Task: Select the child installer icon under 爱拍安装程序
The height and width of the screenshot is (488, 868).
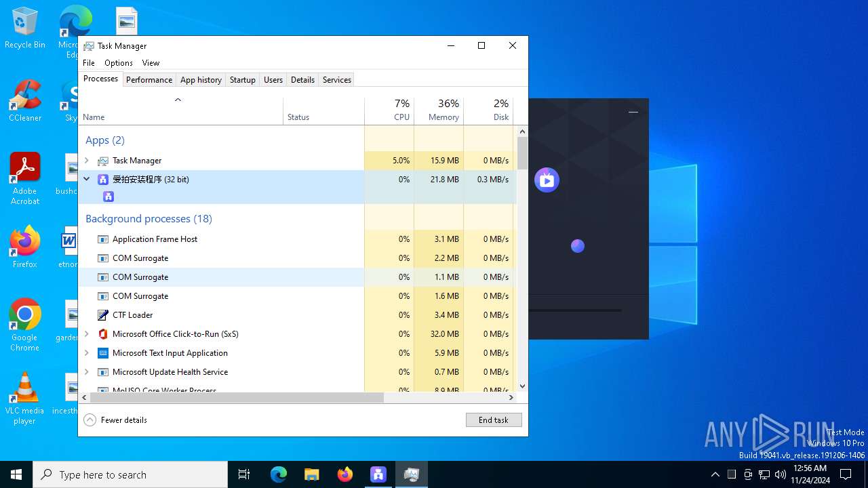Action: [108, 197]
